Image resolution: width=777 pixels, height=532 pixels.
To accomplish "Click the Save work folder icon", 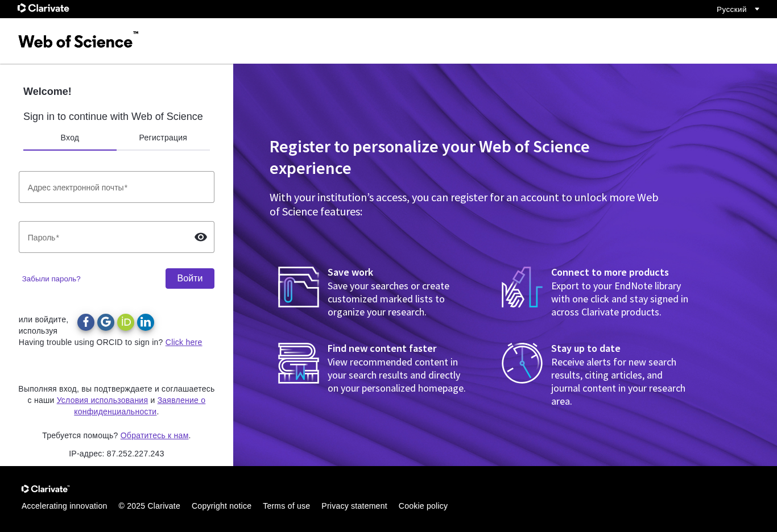I will [x=299, y=287].
